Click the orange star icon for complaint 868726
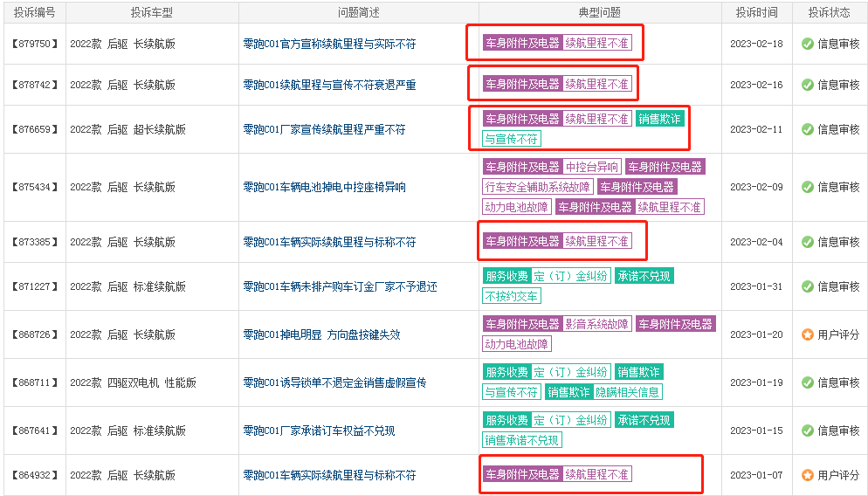868x496 pixels. pos(808,334)
